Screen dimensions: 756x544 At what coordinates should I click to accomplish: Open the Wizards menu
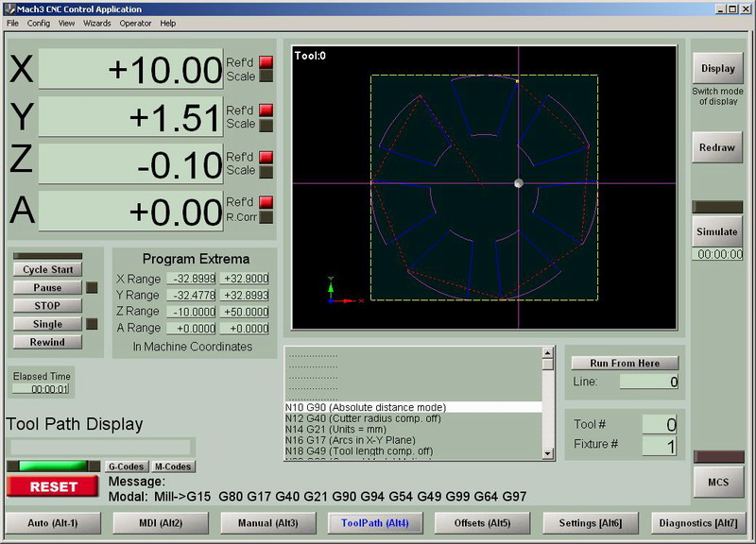tap(97, 23)
